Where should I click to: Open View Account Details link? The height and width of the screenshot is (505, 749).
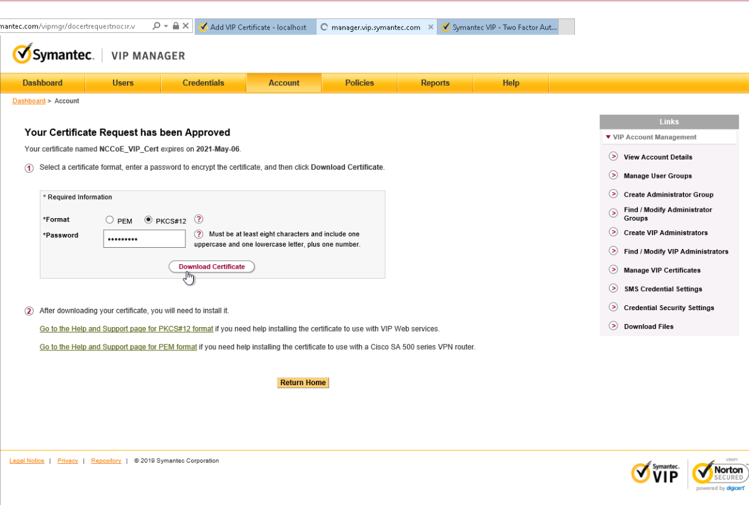[x=658, y=157]
